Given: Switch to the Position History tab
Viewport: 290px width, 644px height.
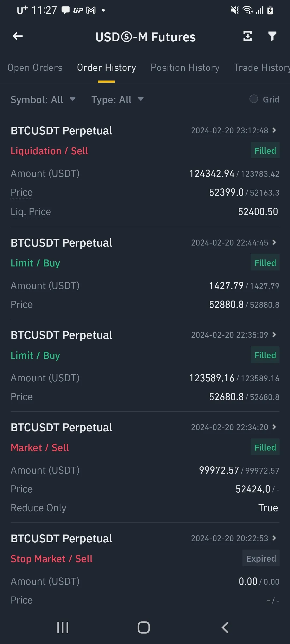Looking at the screenshot, I should pyautogui.click(x=185, y=68).
